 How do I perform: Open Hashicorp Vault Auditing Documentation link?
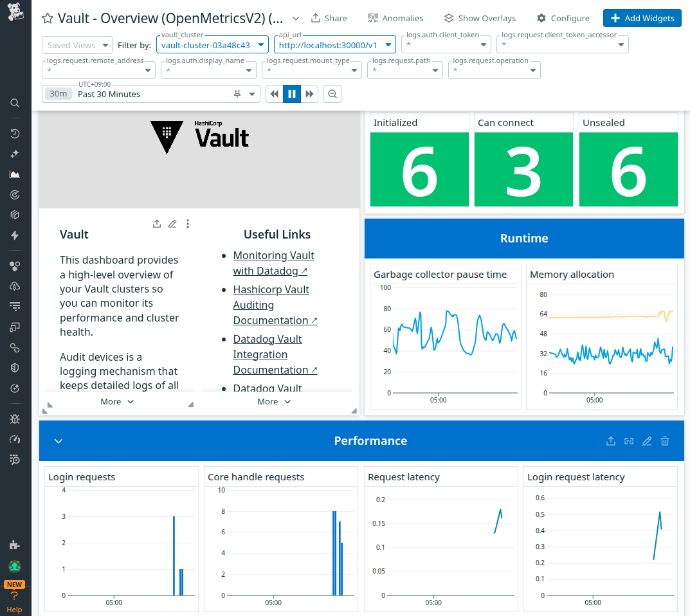275,305
